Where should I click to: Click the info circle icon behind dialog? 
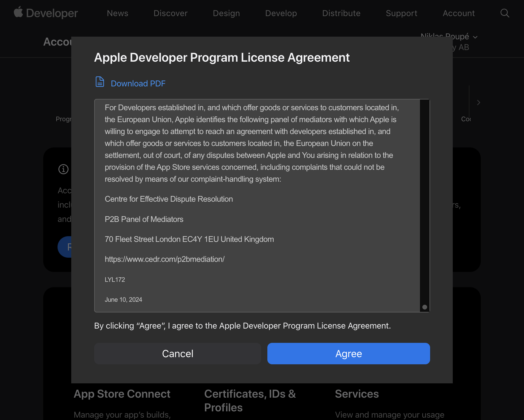point(63,169)
